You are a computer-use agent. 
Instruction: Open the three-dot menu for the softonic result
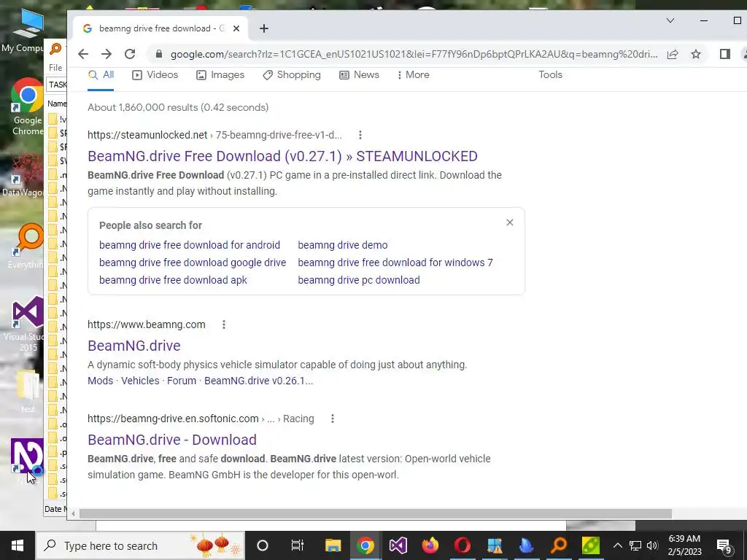(x=333, y=419)
